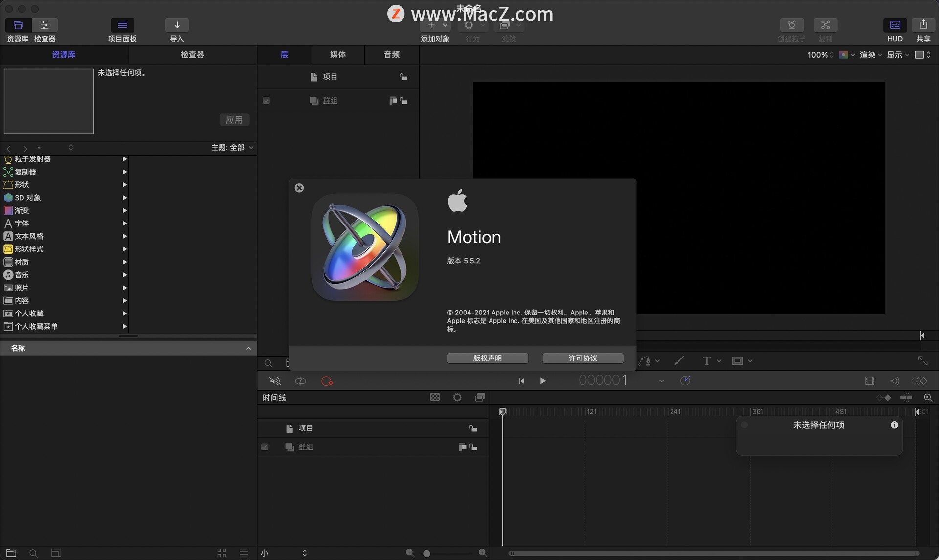Click the play button
Image resolution: width=939 pixels, height=560 pixels.
(x=543, y=381)
